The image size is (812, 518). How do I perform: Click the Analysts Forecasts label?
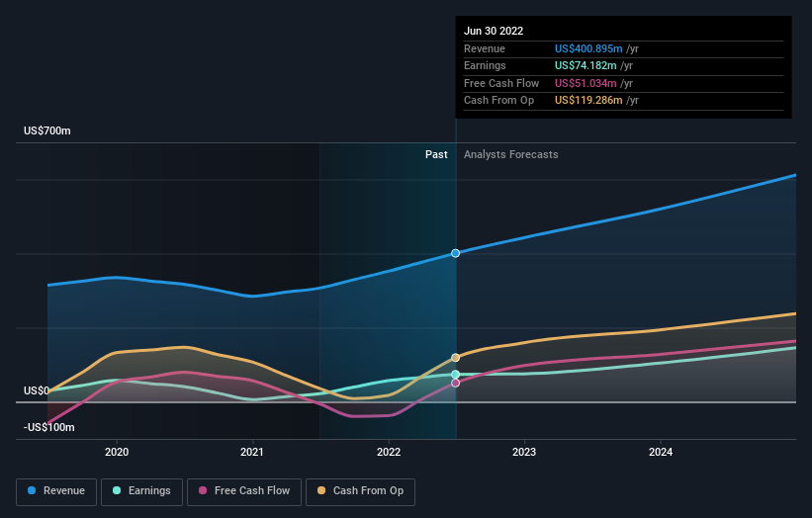pos(510,154)
